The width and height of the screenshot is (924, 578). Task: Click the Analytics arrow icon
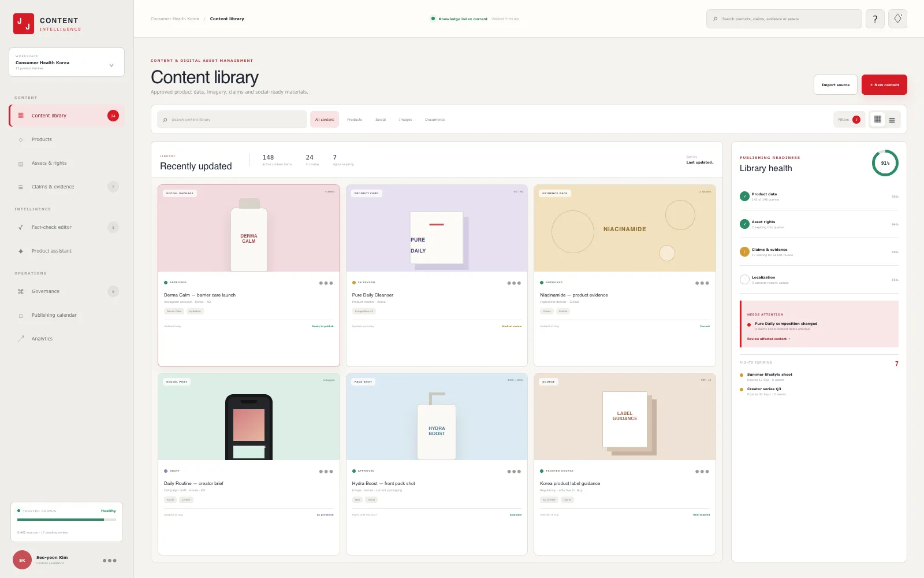[21, 339]
